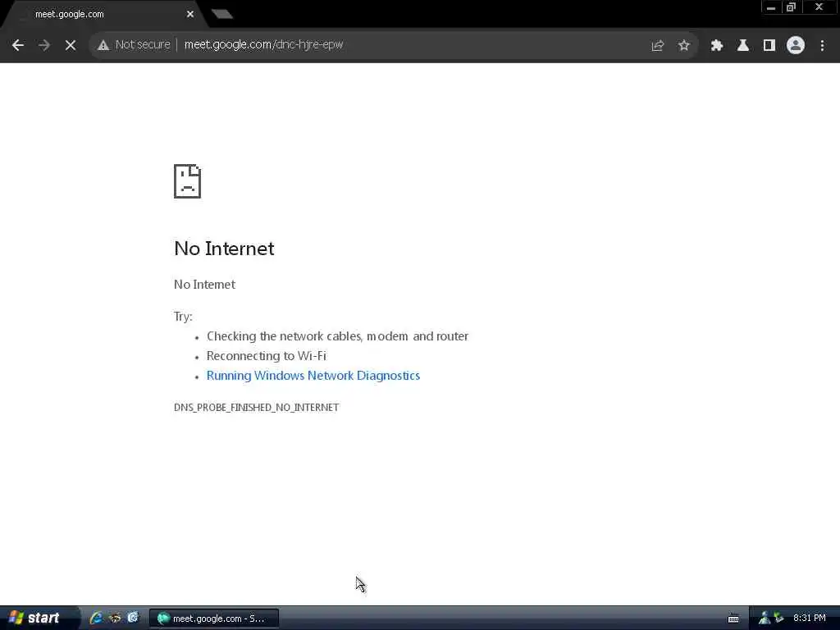Click the keyboard icon in the taskbar
Screen dimensions: 840x630
(x=733, y=619)
